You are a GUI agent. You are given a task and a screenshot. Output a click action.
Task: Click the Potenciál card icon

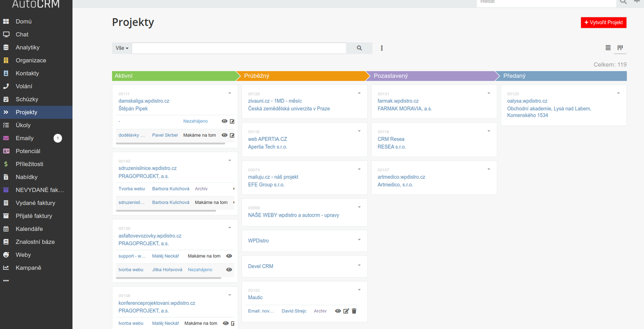(6, 151)
